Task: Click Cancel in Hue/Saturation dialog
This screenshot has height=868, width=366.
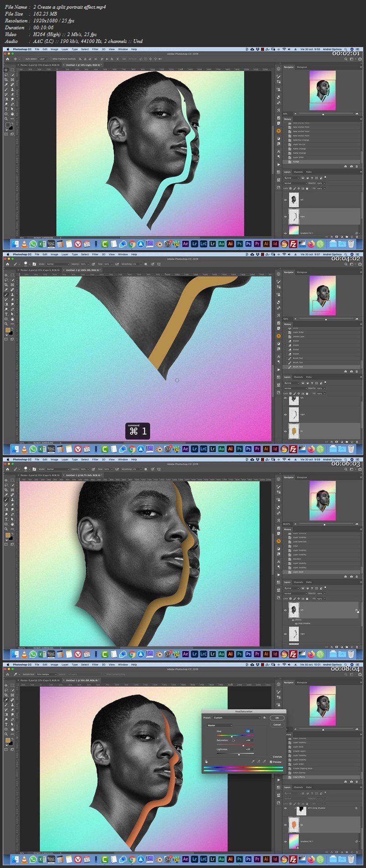Action: (277, 725)
